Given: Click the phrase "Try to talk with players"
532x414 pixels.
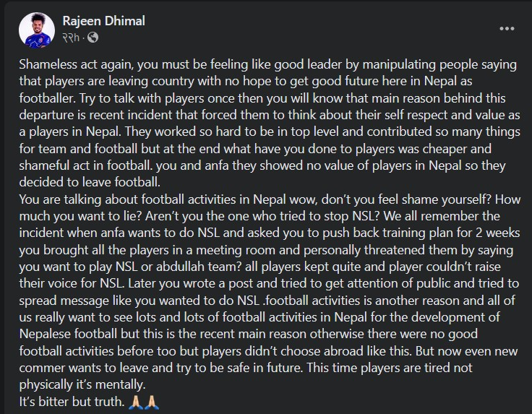Looking at the screenshot, I should click(x=173, y=95).
